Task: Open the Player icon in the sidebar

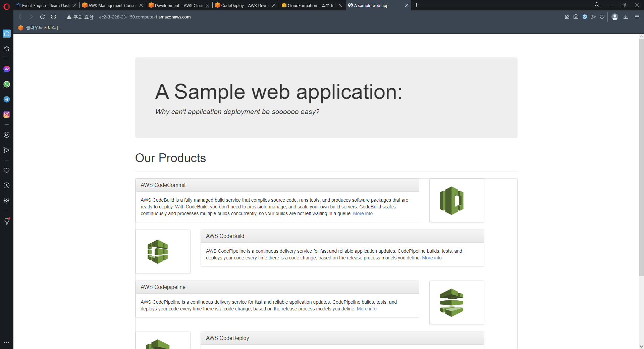Action: [x=6, y=135]
